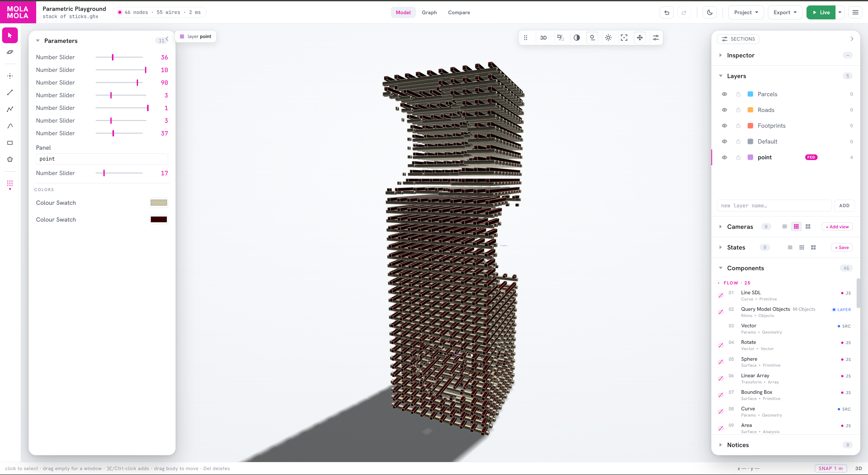868x475 pixels.
Task: Collapse the Parameters panel with chevron
Action: (x=167, y=39)
